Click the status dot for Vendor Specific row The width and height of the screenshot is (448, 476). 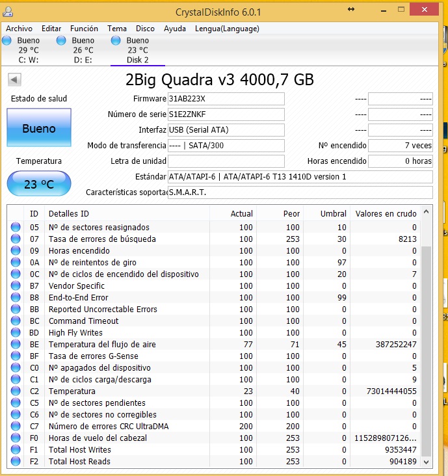coord(16,285)
